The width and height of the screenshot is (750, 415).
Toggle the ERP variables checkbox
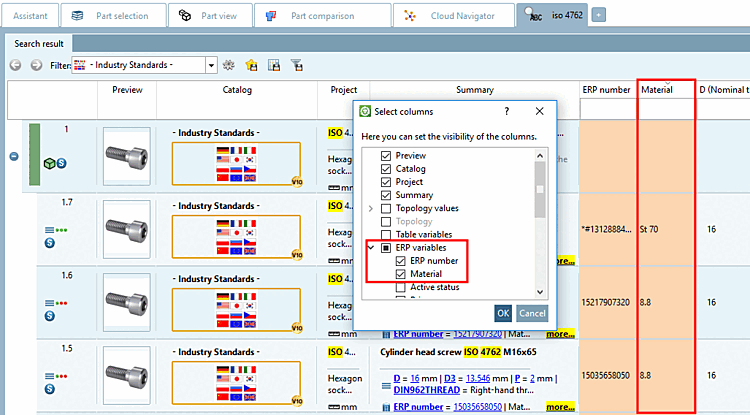point(386,248)
